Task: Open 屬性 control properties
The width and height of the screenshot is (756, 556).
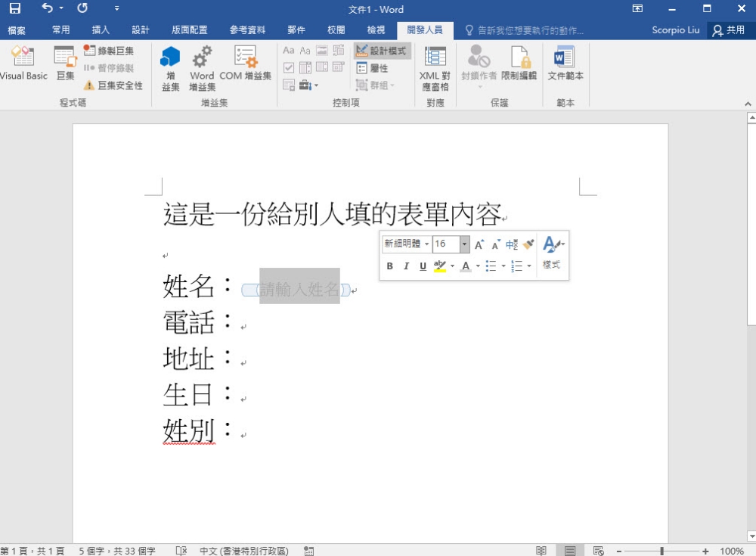Action: click(372, 68)
